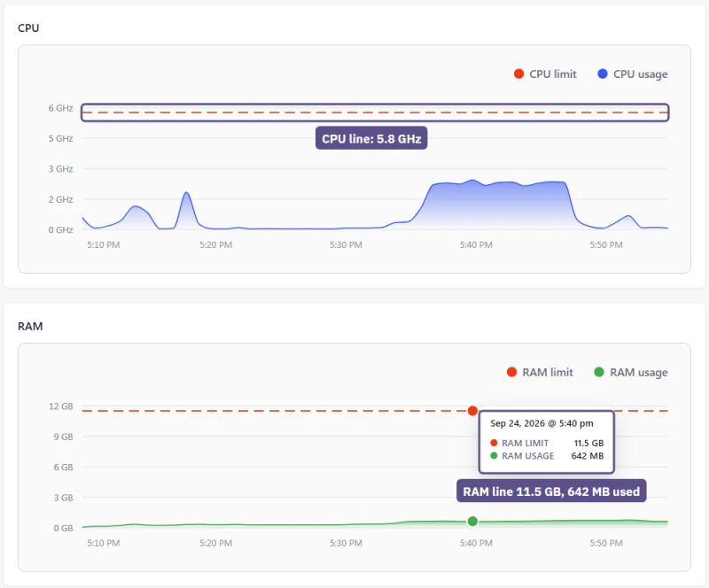Toggle the RAM limit legend entry

540,373
